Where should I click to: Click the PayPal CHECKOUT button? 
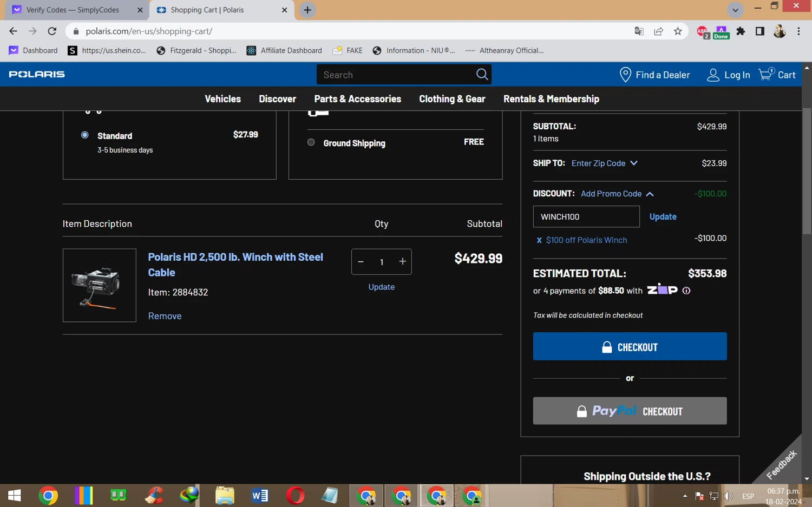coord(630,411)
